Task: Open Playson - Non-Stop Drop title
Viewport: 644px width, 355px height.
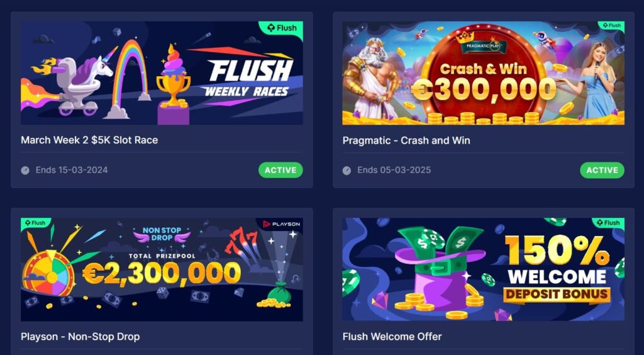Action: [x=80, y=337]
